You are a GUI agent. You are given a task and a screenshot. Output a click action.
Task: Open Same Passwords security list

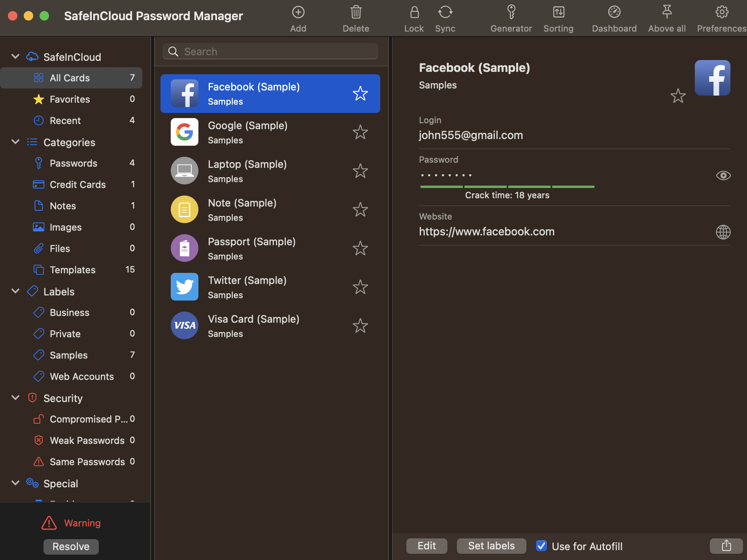click(x=71, y=462)
